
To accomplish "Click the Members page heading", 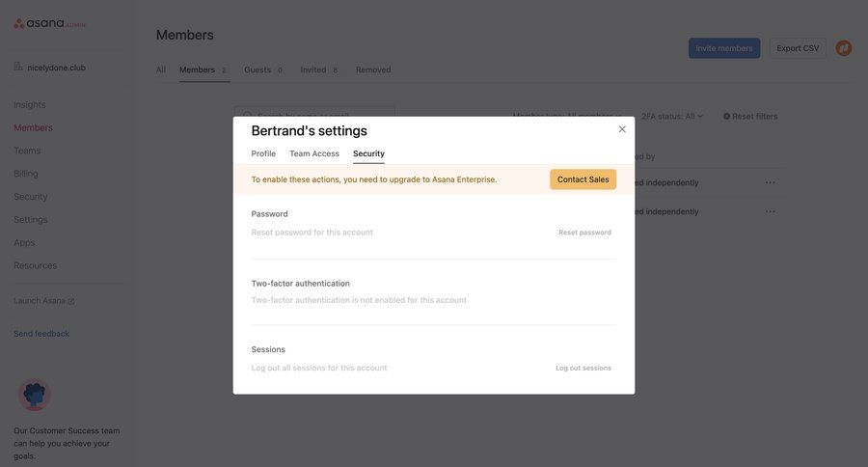I will [185, 35].
